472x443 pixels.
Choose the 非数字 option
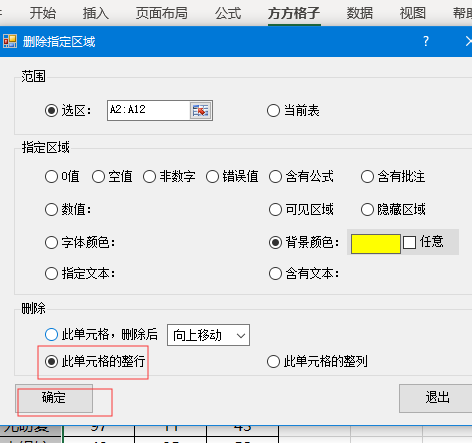[x=149, y=177]
